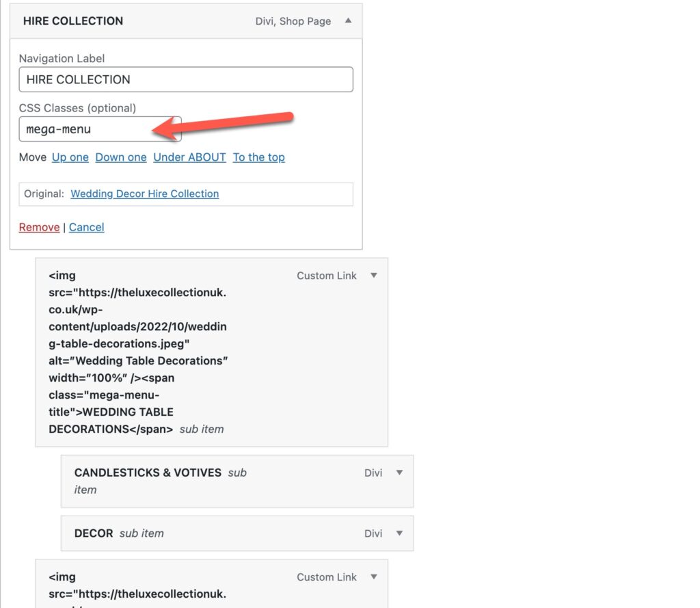Viewport: 700px width, 608px height.
Task: Move the item Down one
Action: click(x=120, y=157)
